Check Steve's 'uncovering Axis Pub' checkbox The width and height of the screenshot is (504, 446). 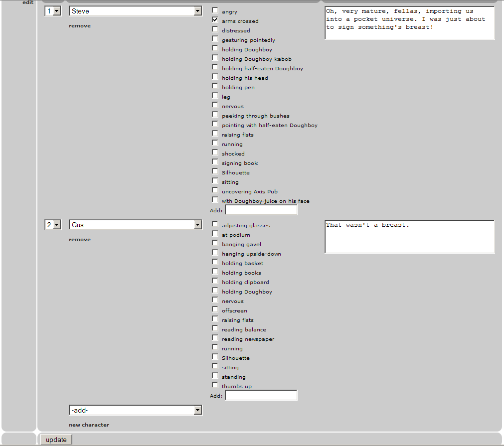[215, 190]
